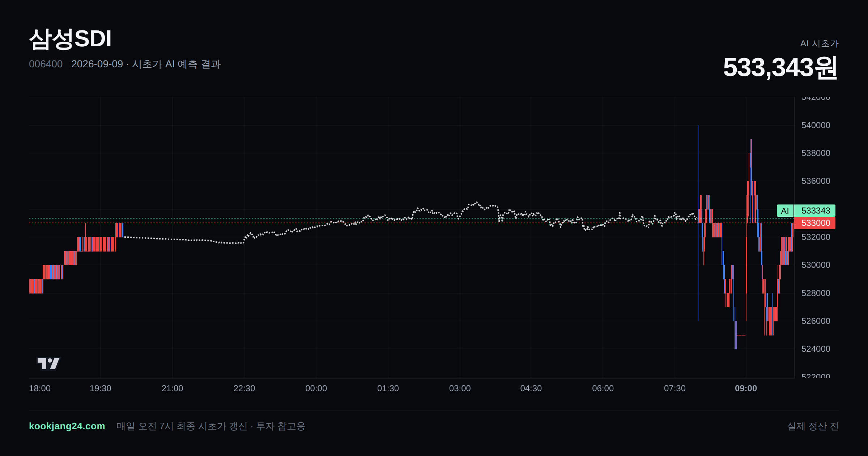Click the 524000 price axis label
This screenshot has width=868, height=456.
(x=816, y=349)
